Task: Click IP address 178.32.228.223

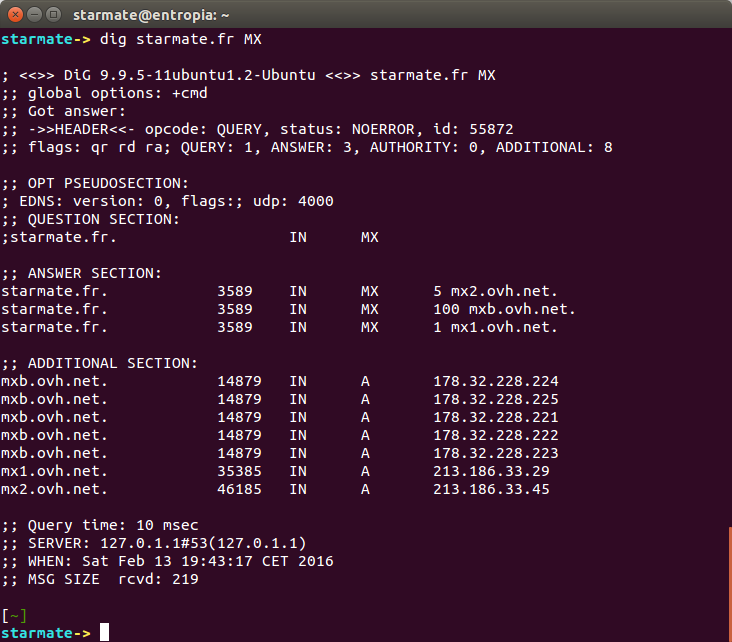Action: pos(495,453)
